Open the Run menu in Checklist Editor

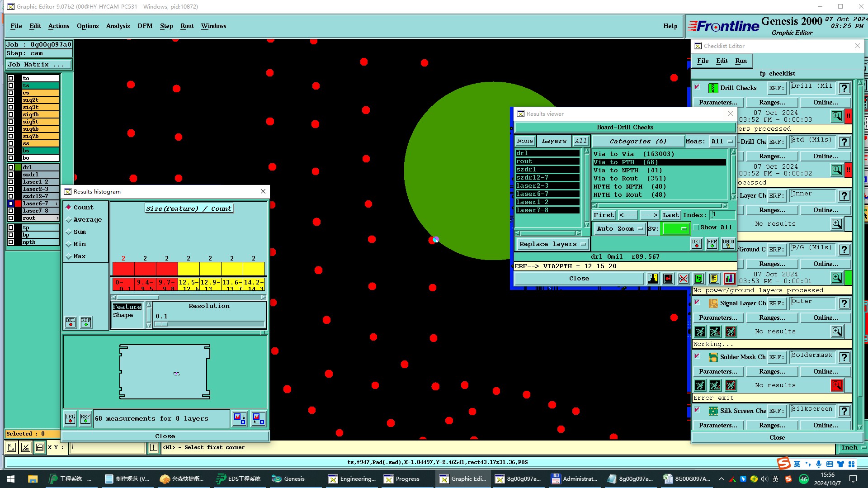click(741, 61)
